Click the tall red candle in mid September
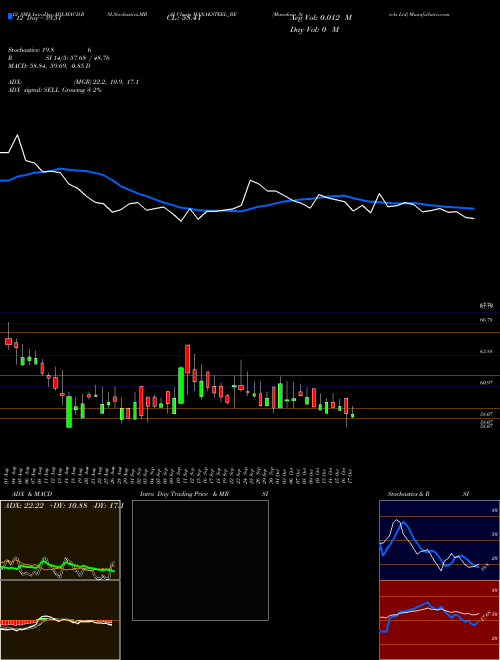The height and width of the screenshot is (660, 500). coord(188,358)
